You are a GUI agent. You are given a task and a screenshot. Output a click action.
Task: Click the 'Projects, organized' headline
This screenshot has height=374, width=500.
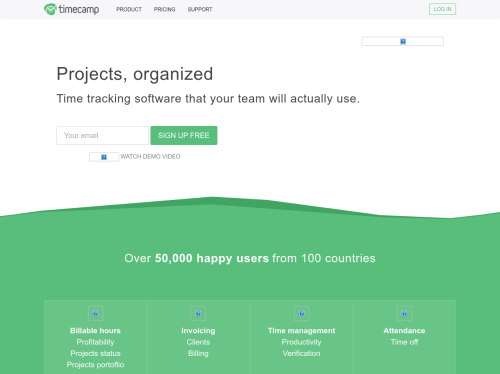(x=135, y=74)
